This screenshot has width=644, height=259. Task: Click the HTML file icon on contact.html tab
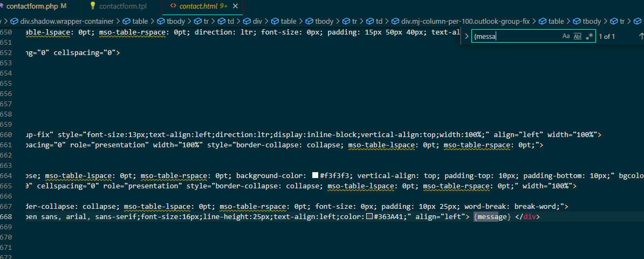173,6
